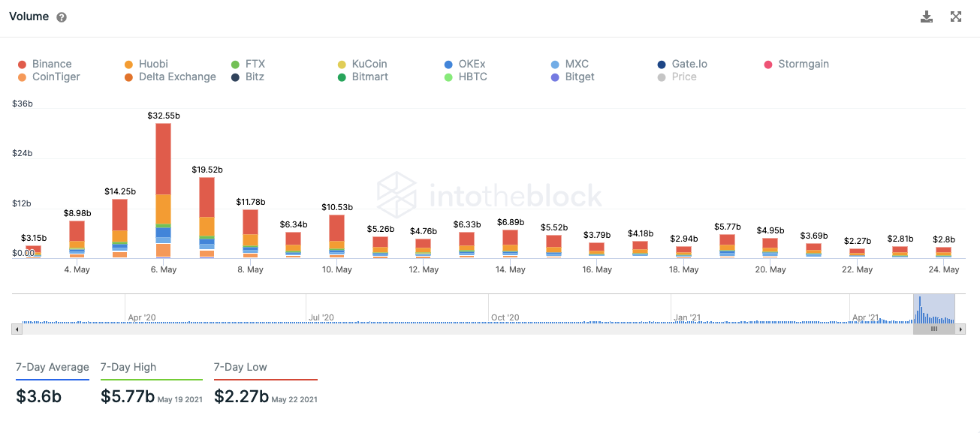The height and width of the screenshot is (433, 980).
Task: Select the $11.78b bar on 8 May
Action: tap(250, 233)
